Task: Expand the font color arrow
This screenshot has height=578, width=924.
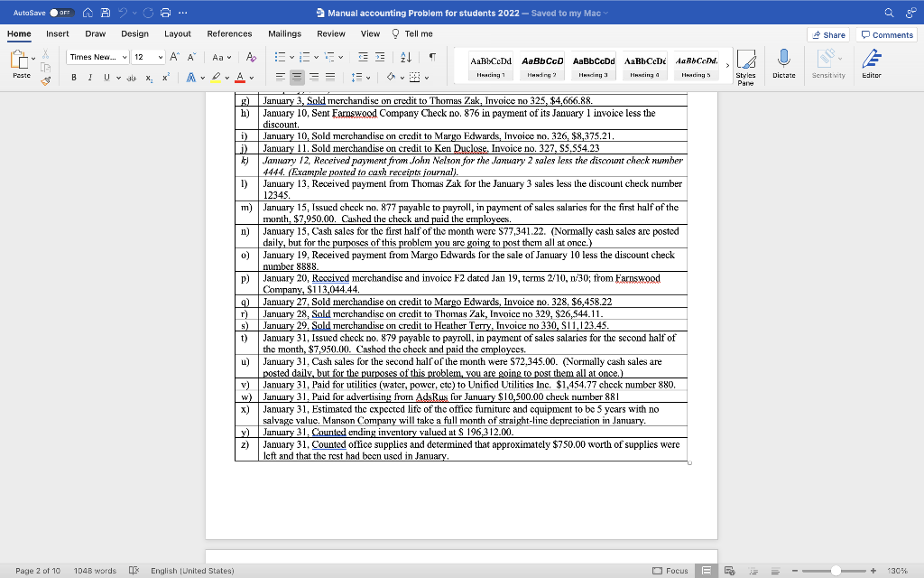Action: tap(252, 78)
